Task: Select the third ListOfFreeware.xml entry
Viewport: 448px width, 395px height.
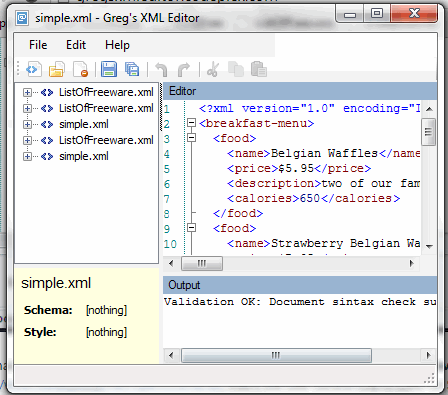Action: coord(106,140)
